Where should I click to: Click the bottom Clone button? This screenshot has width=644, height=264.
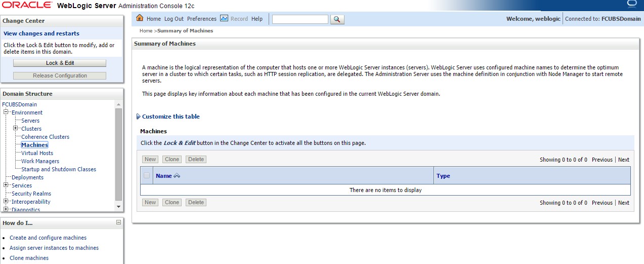(x=172, y=202)
